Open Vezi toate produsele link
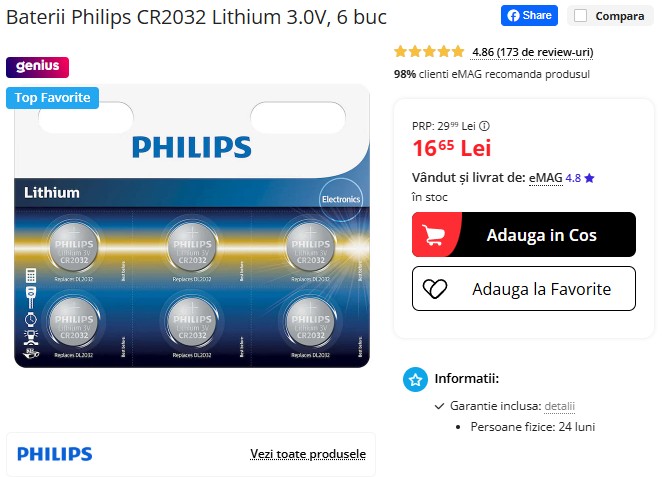 [308, 454]
